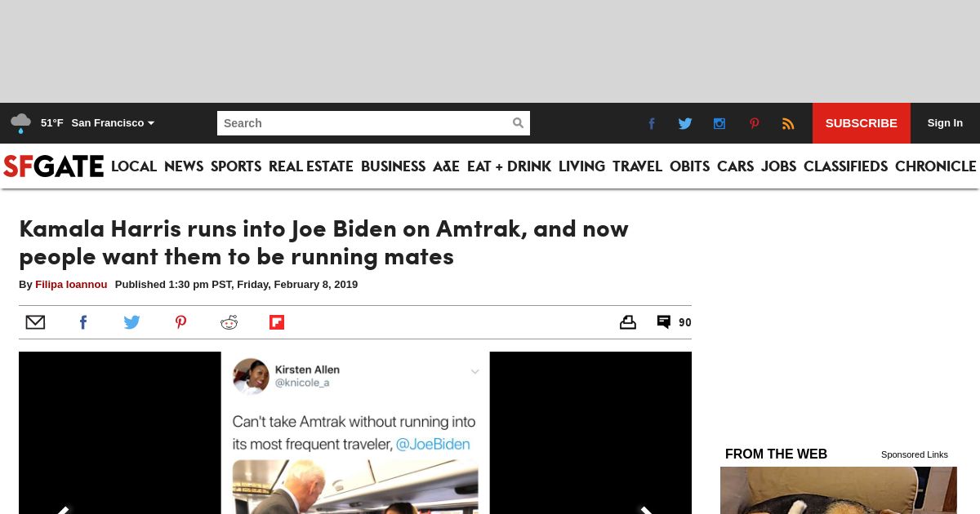
Task: Click the Sign In link
Action: (x=945, y=123)
